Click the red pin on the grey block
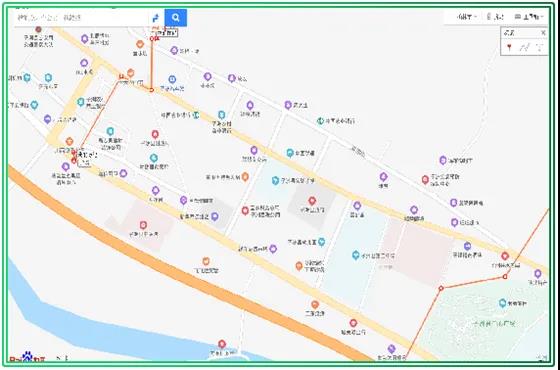This screenshot has height=370, width=560. (x=312, y=200)
